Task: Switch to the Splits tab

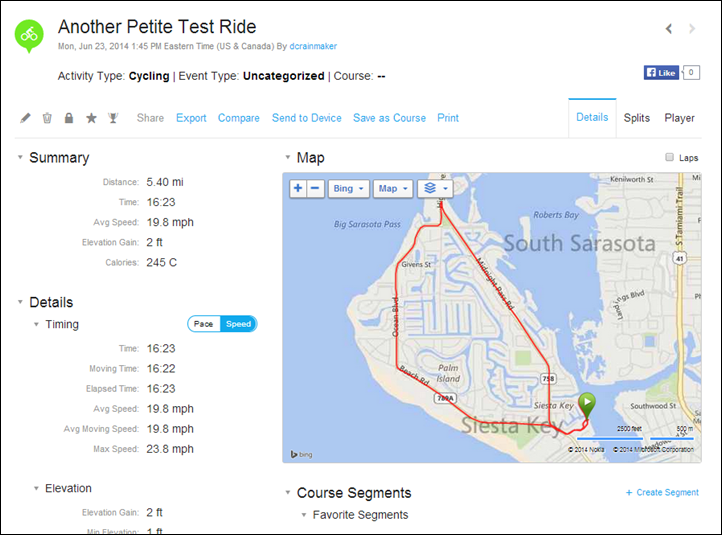Action: point(636,118)
